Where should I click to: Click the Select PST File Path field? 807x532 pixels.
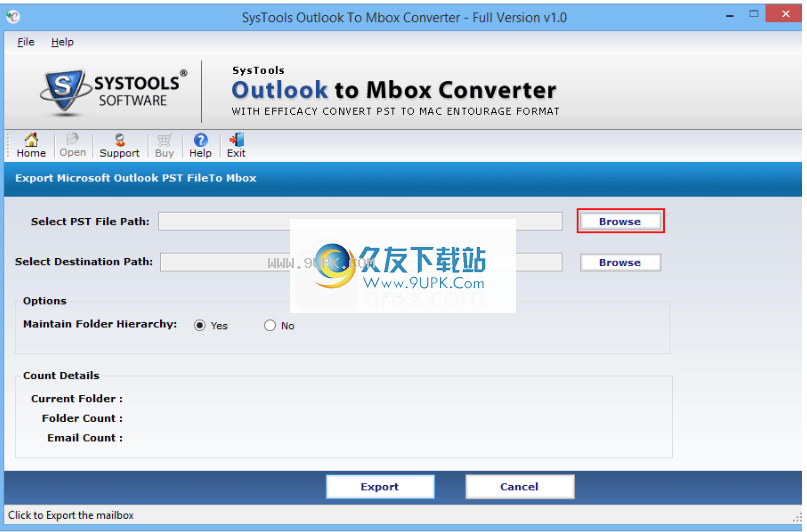(360, 221)
